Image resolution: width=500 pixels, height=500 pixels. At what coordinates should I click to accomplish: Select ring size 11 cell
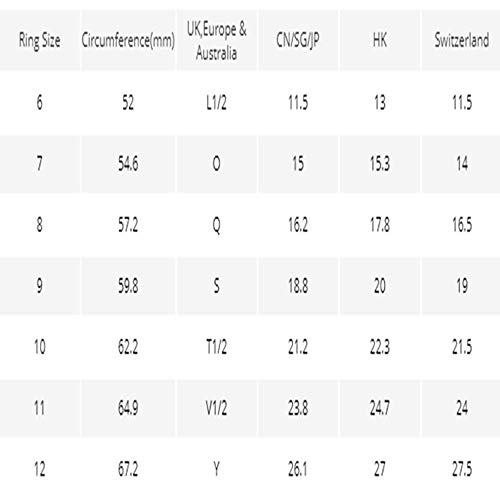tap(39, 408)
